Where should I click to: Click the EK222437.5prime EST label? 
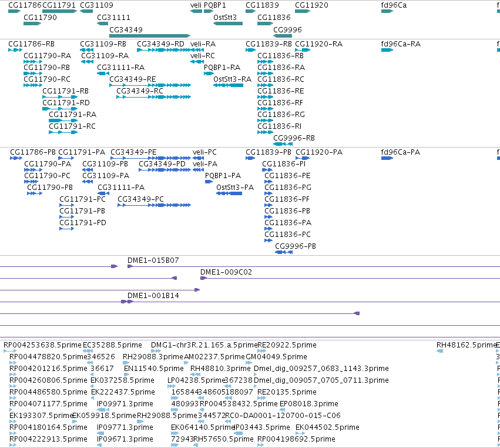point(123,392)
